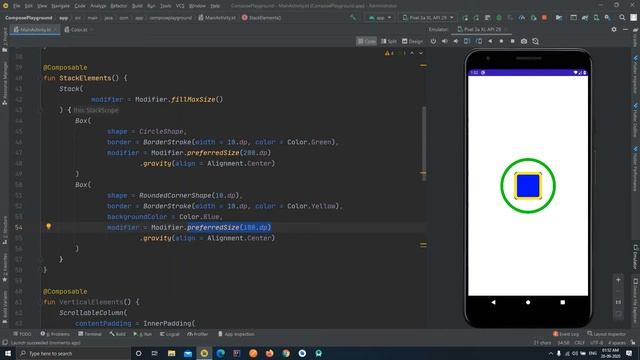Open the Pixel 3a XL device dropdown
This screenshot has height=360, width=640.
427,18
